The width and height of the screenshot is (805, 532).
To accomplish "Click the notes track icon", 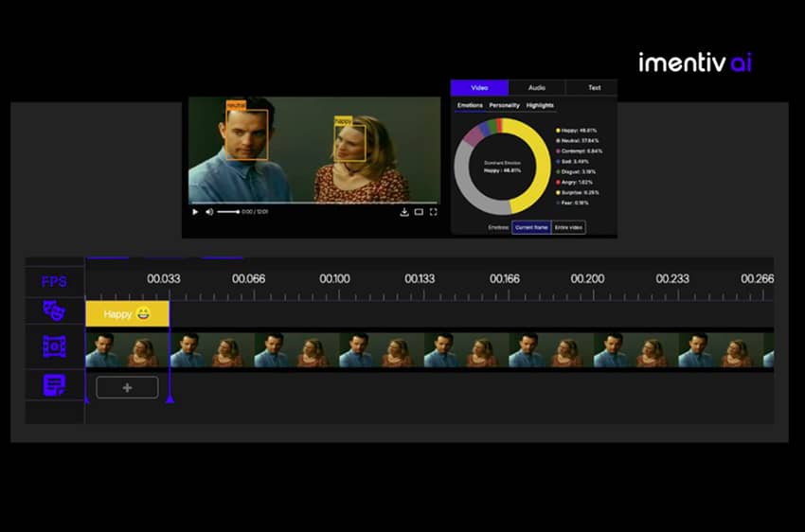I will 54,385.
